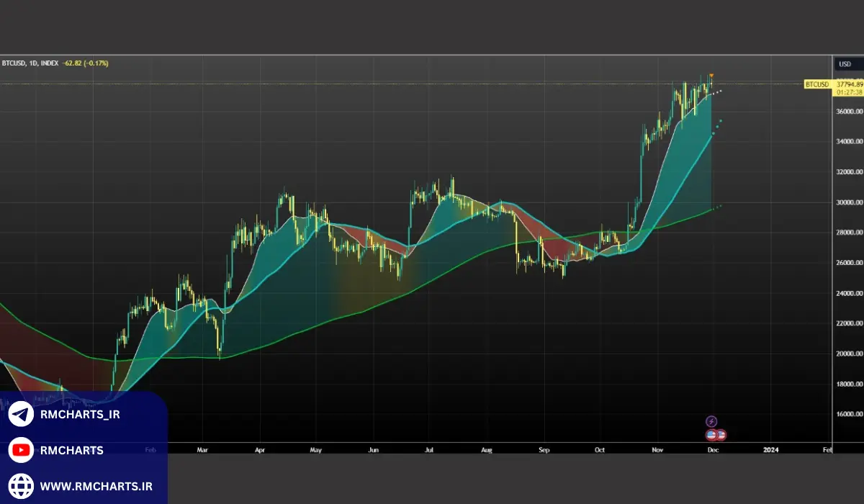
Task: Click the RMCHARTS_IR Telegram handle text
Action: (x=79, y=415)
